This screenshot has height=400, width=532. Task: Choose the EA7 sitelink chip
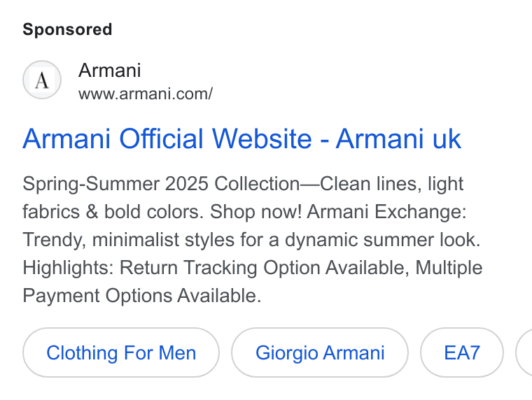(462, 352)
